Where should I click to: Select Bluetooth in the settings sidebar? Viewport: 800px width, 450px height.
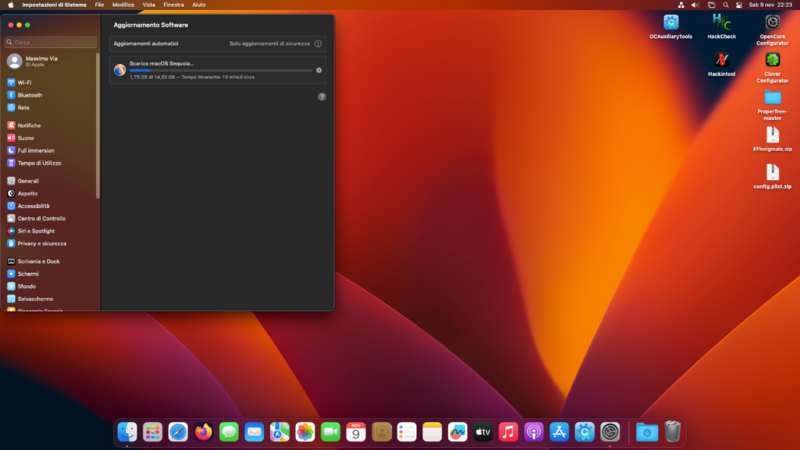tap(29, 95)
